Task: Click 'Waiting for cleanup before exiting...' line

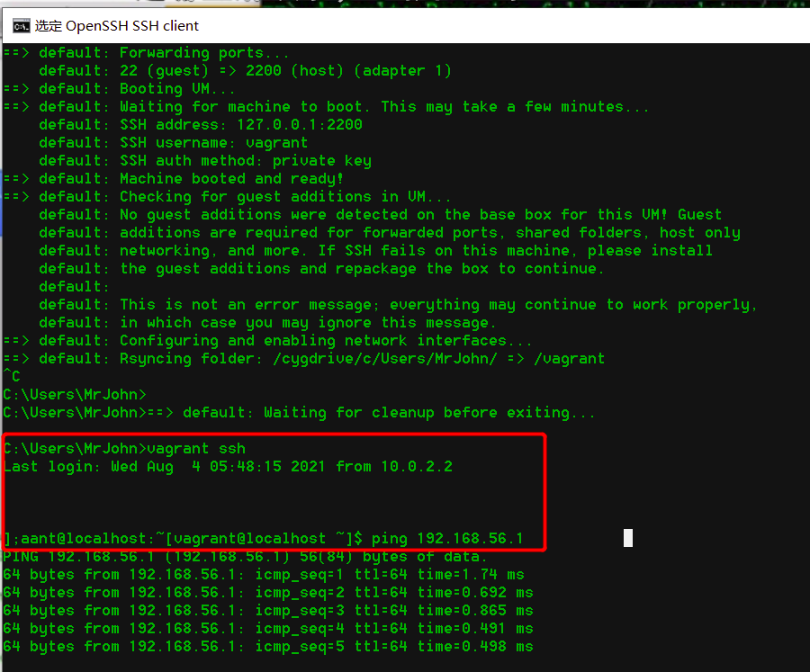Action: [x=429, y=413]
